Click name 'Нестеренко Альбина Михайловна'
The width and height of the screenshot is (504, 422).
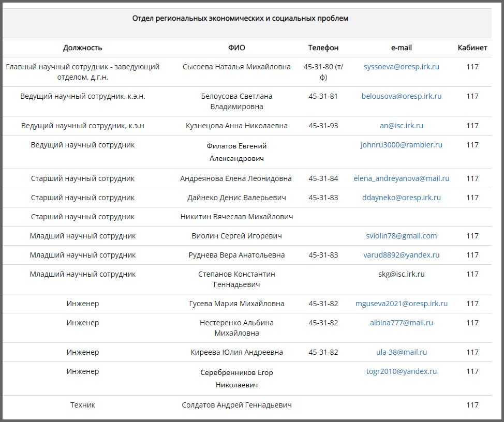pos(236,328)
